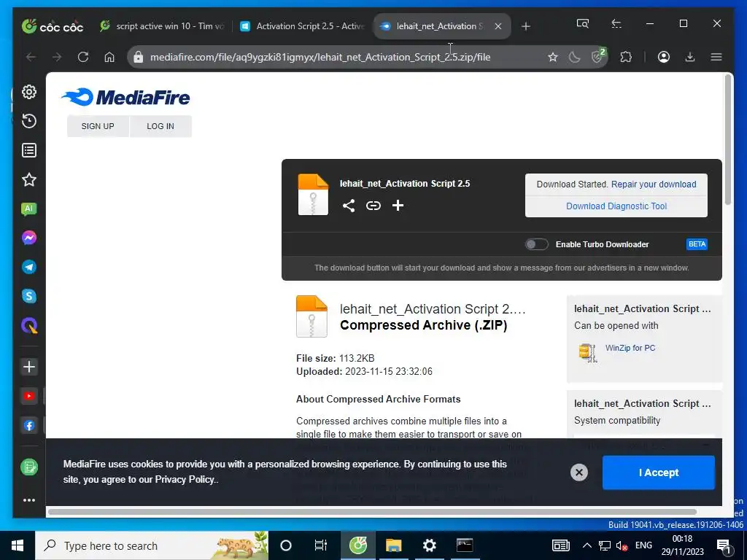Reload the MediaFire page
Image resolution: width=747 pixels, height=560 pixels.
(83, 57)
